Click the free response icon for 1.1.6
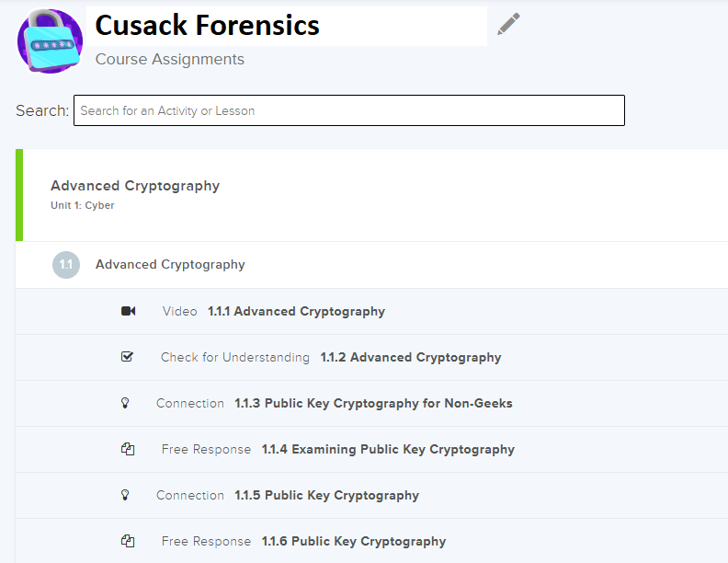The image size is (728, 563). (x=128, y=541)
